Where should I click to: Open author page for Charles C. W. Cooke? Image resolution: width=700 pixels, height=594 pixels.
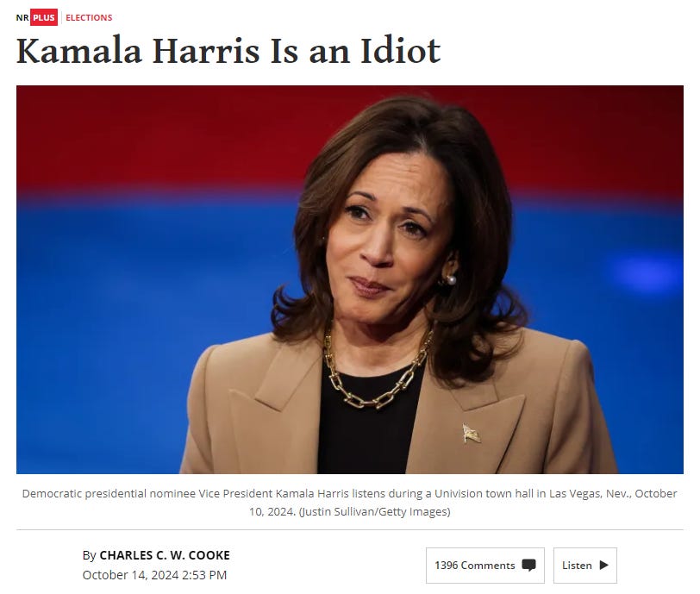coord(165,555)
